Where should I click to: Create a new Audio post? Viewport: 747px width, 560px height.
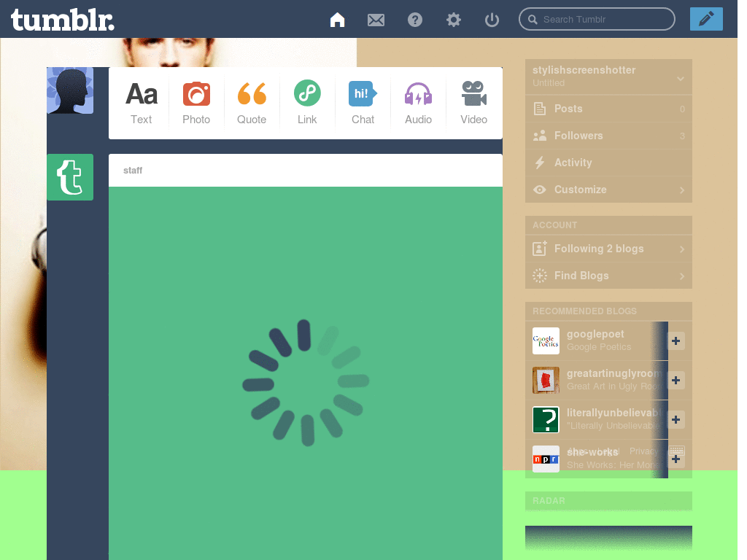[x=418, y=104]
